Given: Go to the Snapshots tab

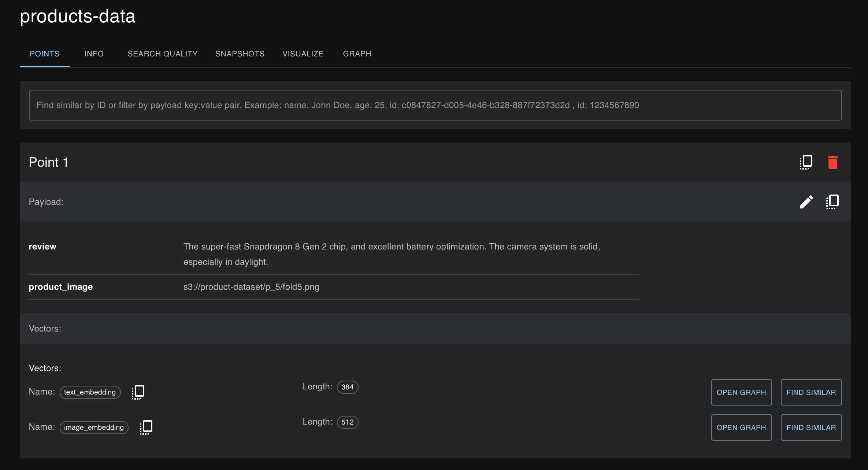Looking at the screenshot, I should (x=240, y=54).
